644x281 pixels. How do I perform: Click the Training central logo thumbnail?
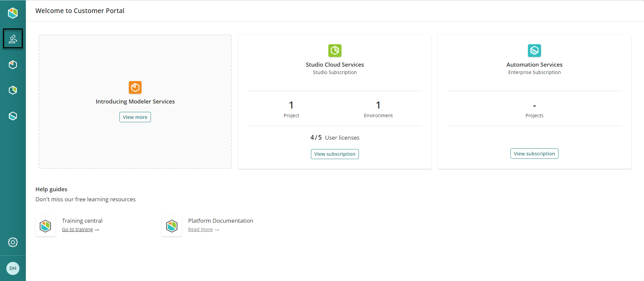[x=46, y=226]
